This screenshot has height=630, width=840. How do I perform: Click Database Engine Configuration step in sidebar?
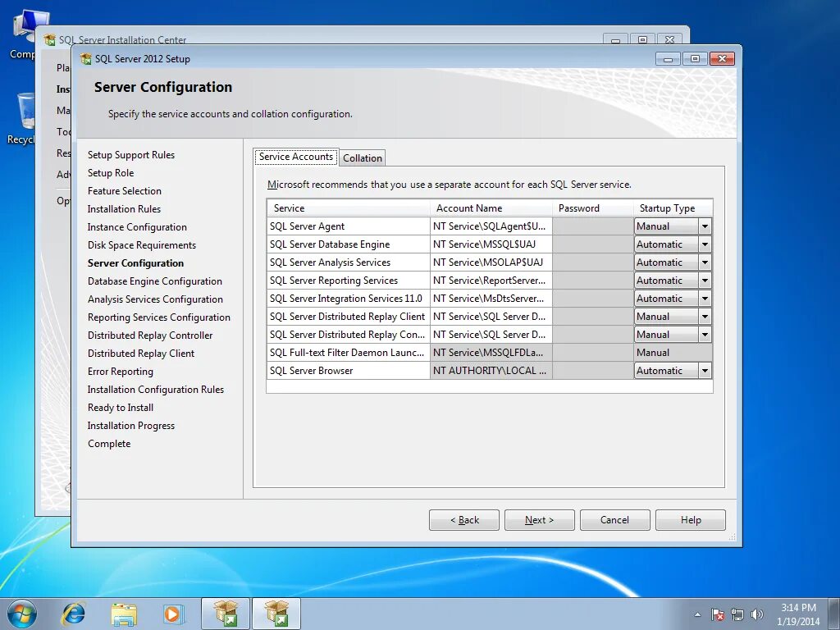155,281
